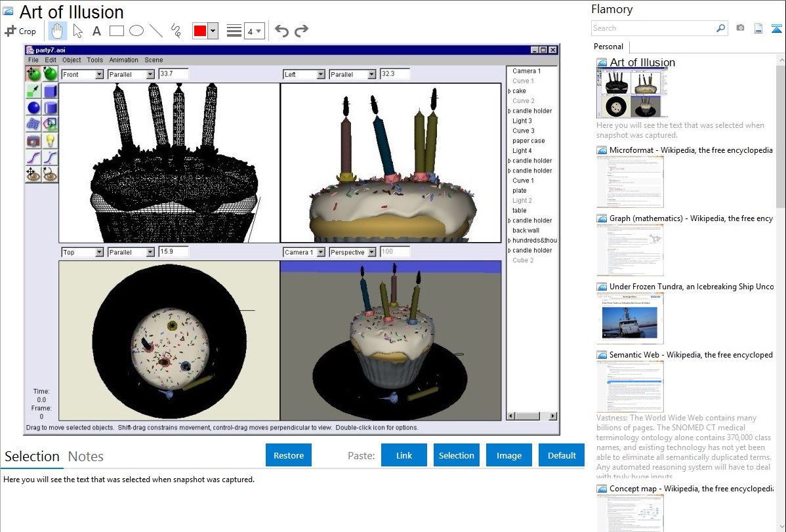Viewport: 786px width, 532px height.
Task: Activate the hand pan tool
Action: 58,31
